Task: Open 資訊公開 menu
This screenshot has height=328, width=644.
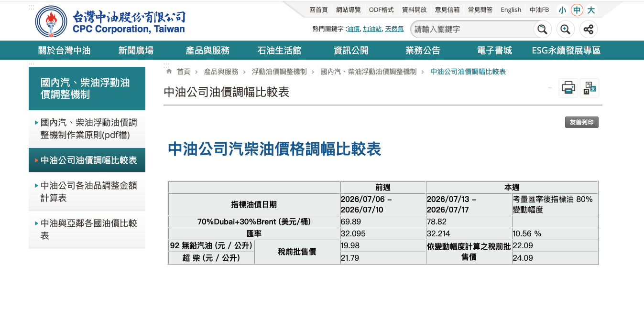Action: (351, 51)
